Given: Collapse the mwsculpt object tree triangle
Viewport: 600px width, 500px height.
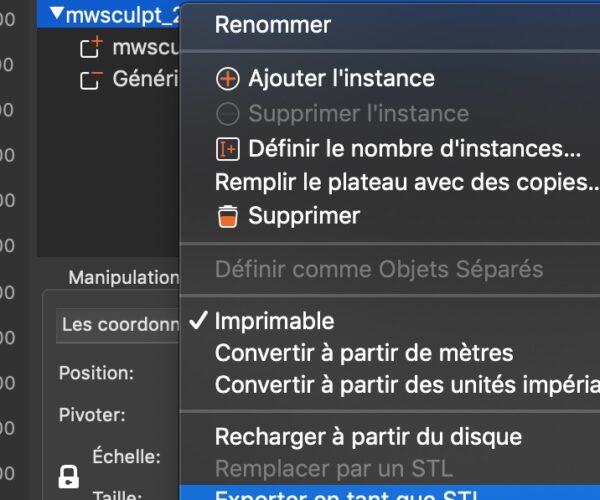Looking at the screenshot, I should coord(57,13).
